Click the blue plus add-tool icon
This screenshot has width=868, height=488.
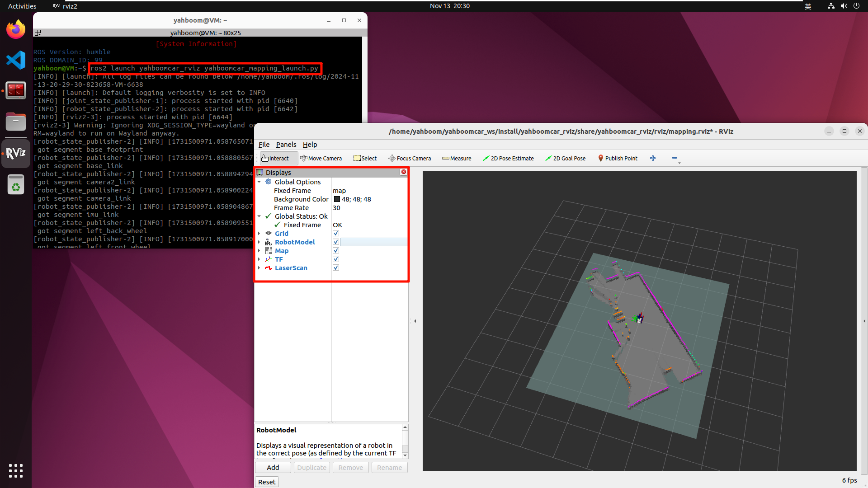point(653,158)
